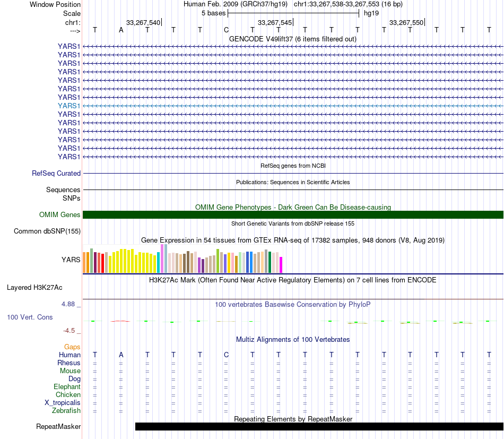
Task: Open the H3K27Ac Mark ENCODE track title
Action: [x=293, y=280]
